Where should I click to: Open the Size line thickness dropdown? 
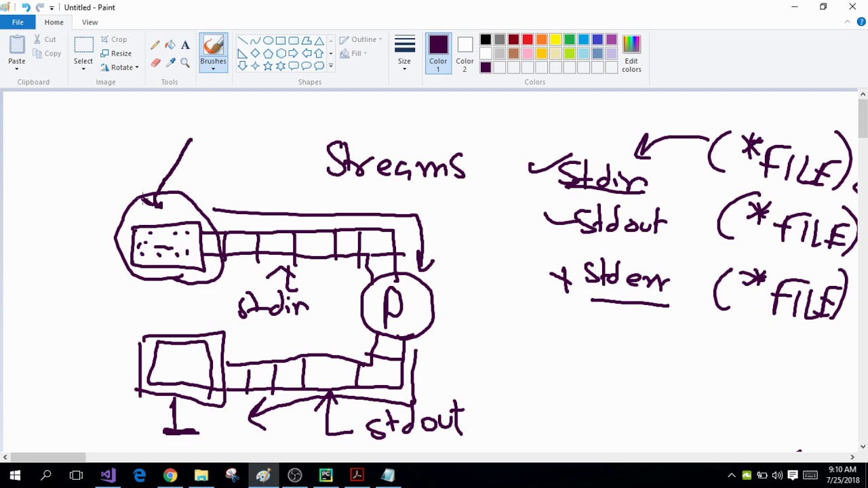[x=404, y=53]
